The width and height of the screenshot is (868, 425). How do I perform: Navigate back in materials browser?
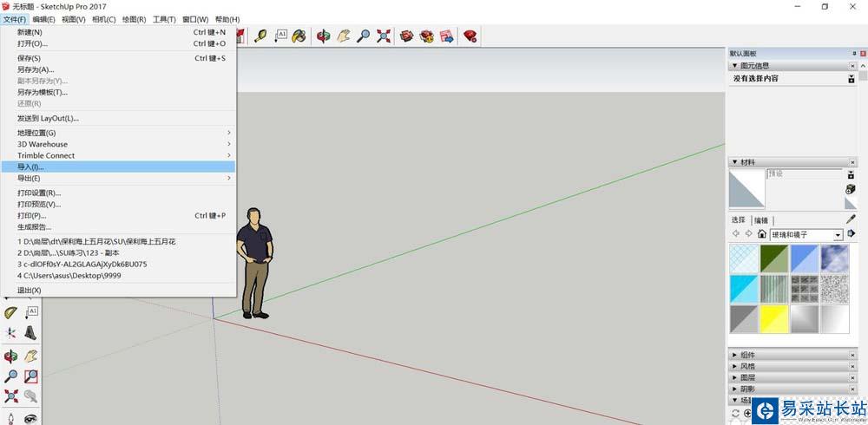[736, 234]
